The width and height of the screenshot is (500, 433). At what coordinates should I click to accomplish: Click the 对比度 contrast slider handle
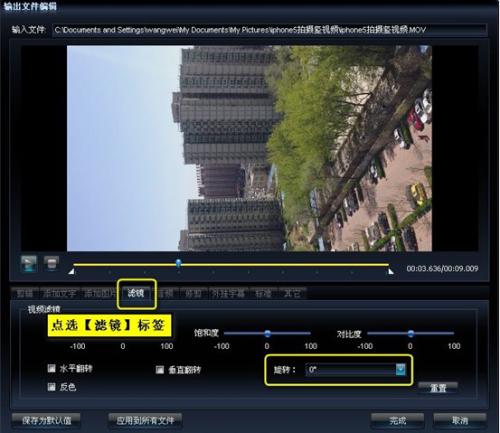click(411, 333)
